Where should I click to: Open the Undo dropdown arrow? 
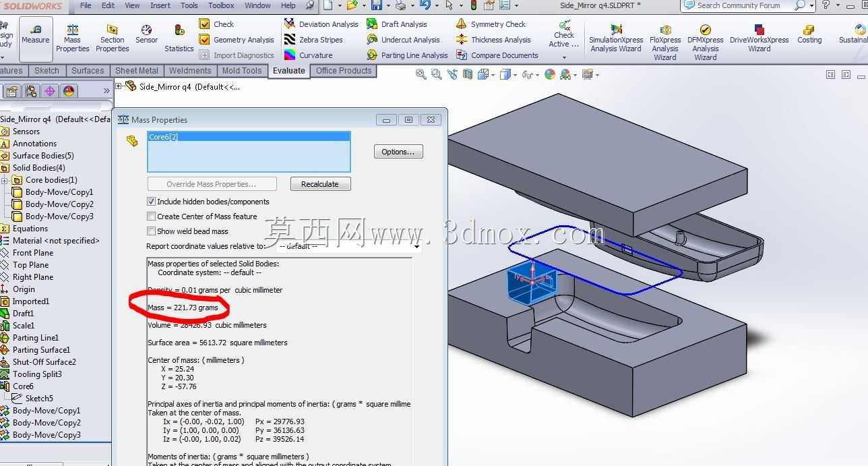tap(437, 5)
